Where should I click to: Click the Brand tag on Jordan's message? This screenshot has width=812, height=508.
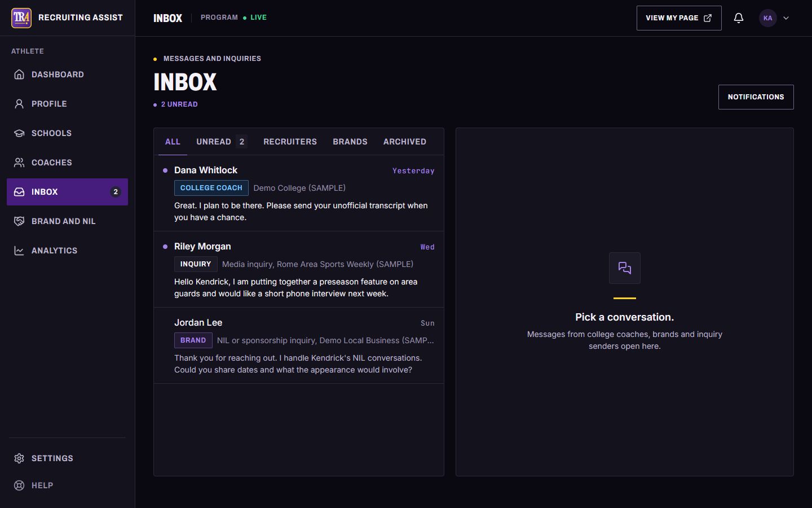[193, 340]
